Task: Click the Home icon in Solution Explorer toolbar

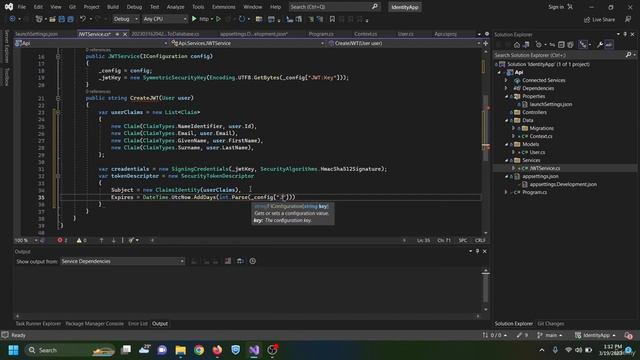Action: 517,44
